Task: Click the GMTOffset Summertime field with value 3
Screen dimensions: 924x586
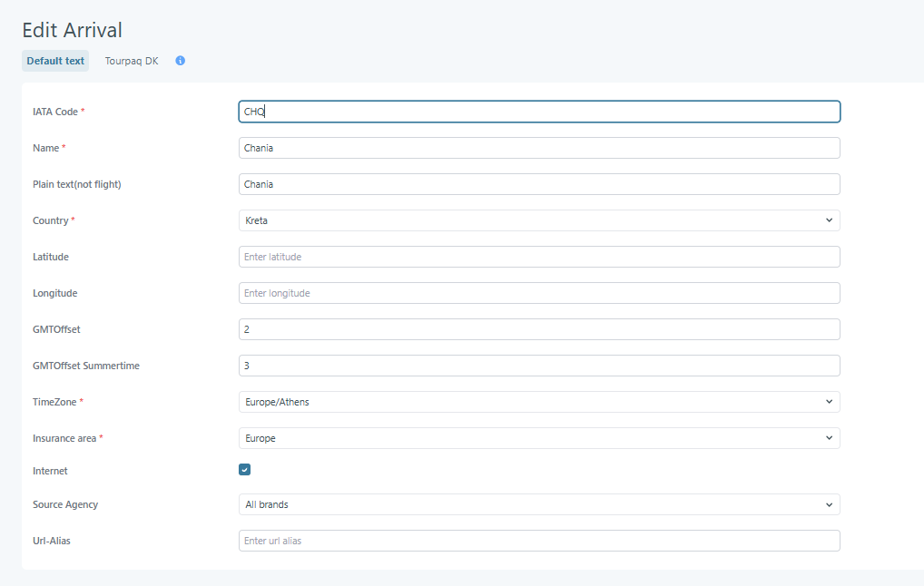Action: [538, 366]
